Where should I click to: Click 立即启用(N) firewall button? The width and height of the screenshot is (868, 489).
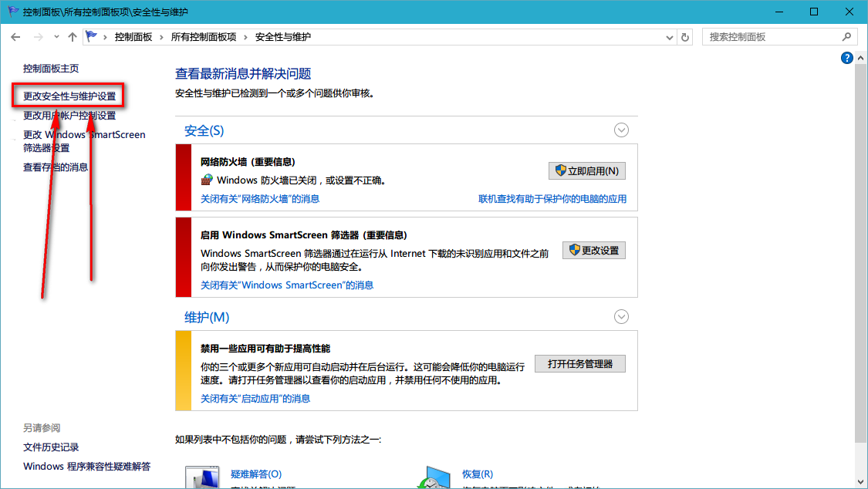[587, 171]
